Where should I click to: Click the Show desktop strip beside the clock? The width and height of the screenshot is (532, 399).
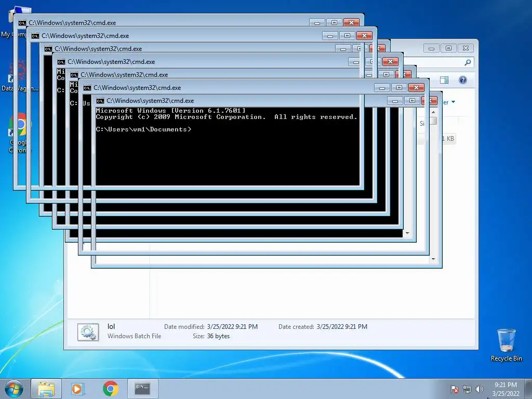(x=528, y=389)
